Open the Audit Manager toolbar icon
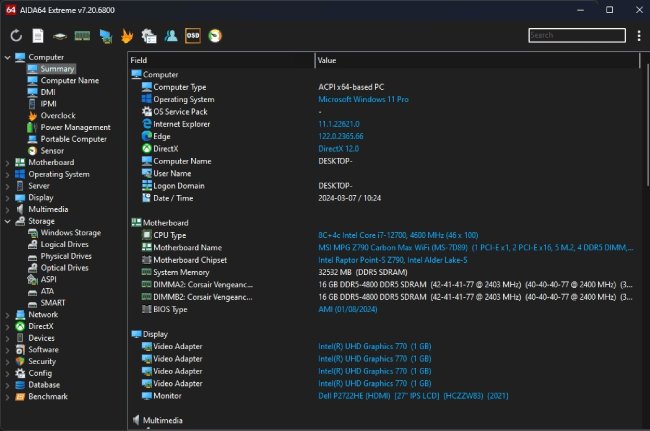The height and width of the screenshot is (431, 650). [x=149, y=36]
